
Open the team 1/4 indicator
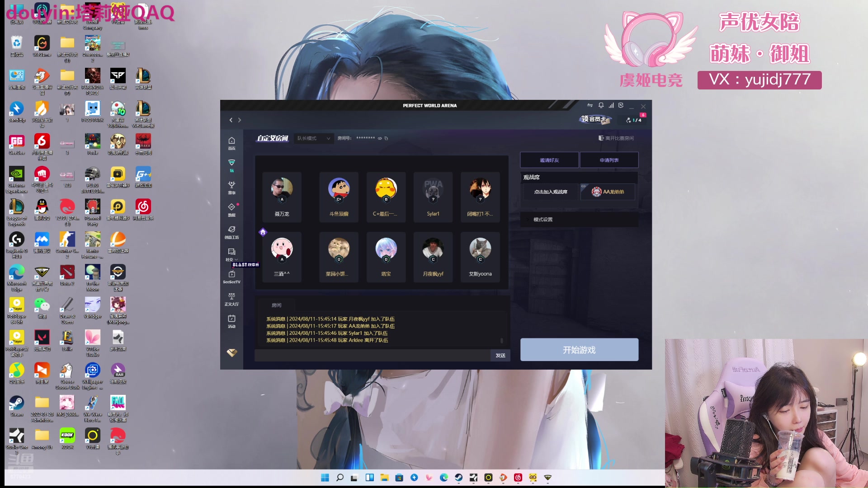(634, 120)
